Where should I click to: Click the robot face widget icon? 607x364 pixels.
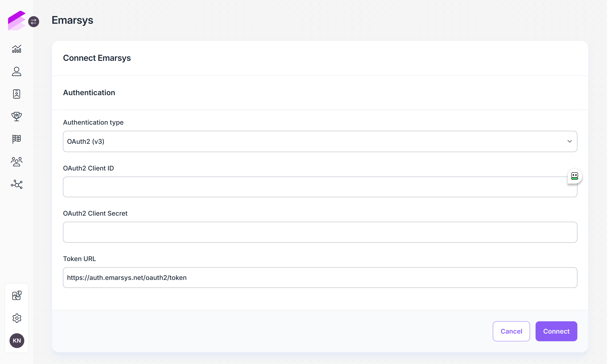(575, 176)
